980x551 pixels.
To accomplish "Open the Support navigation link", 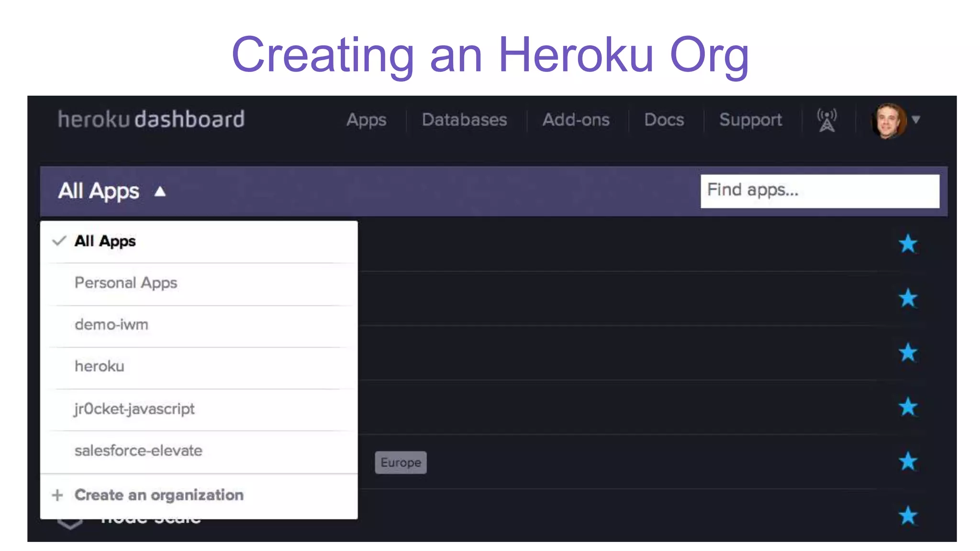I will click(750, 120).
